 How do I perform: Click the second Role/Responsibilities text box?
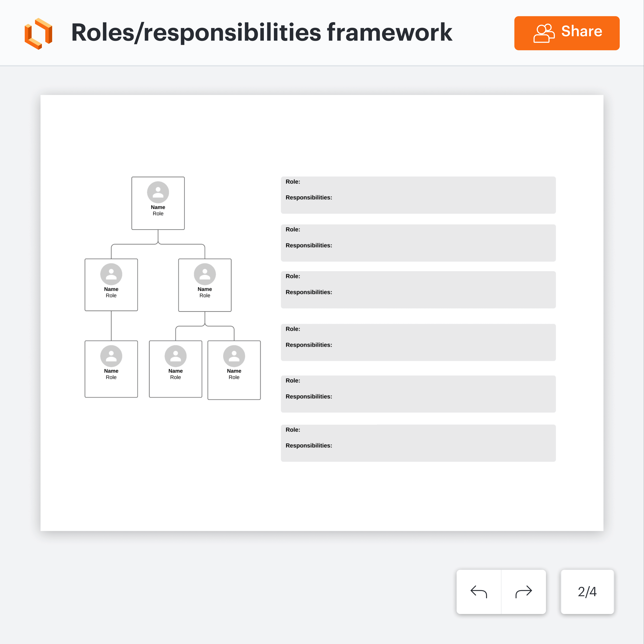point(418,243)
